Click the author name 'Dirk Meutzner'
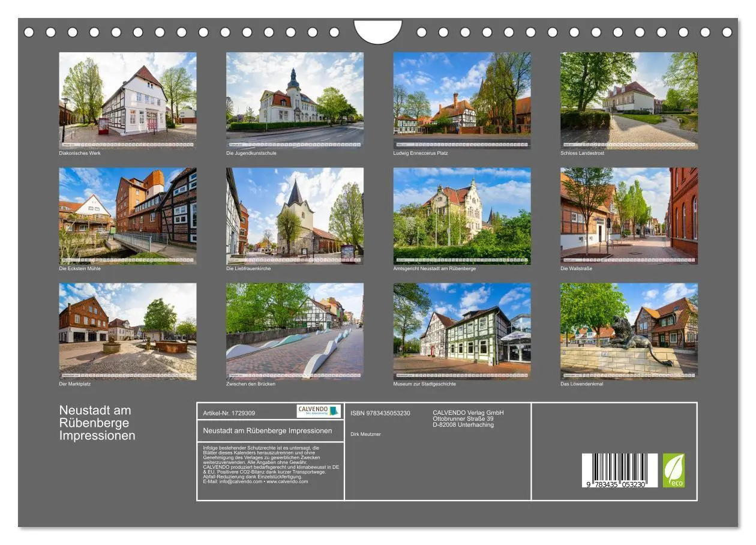The image size is (756, 545). (365, 434)
